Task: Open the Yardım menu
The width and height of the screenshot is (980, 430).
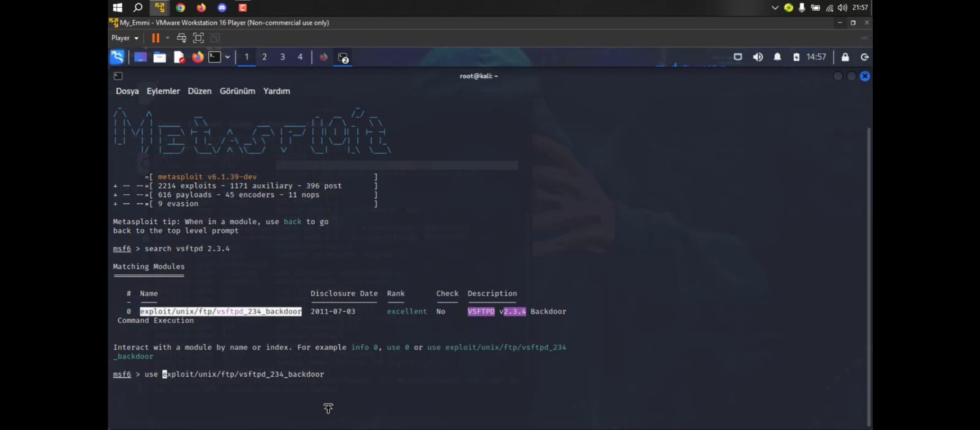Action: coord(277,91)
